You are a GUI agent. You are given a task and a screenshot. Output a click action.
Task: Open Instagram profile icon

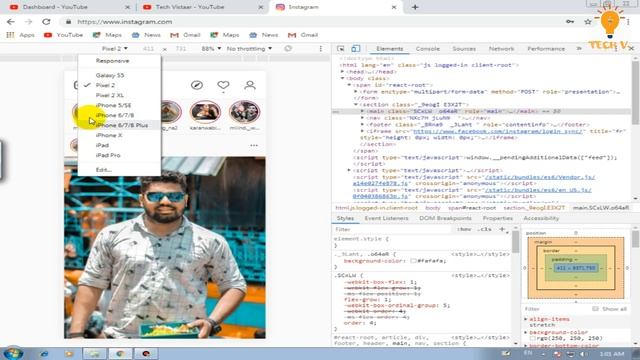tap(250, 85)
